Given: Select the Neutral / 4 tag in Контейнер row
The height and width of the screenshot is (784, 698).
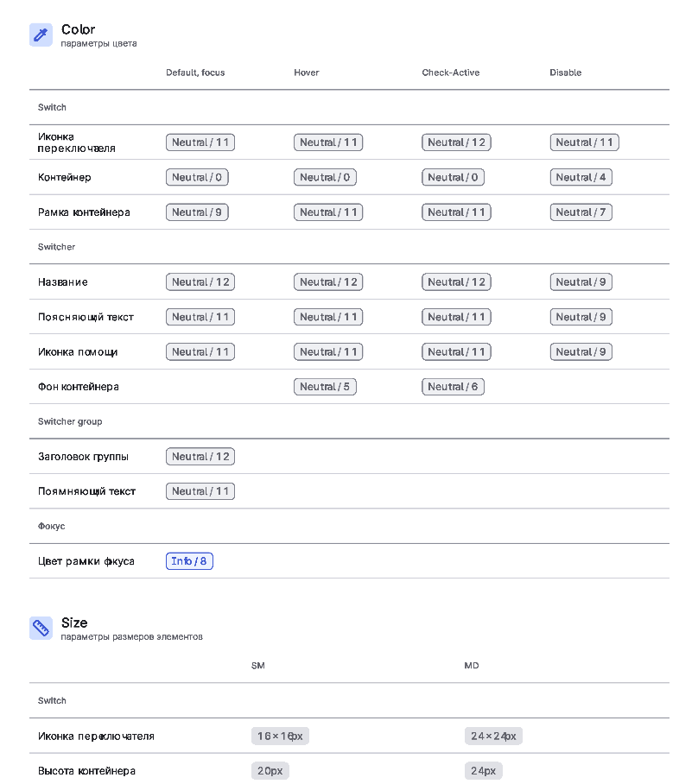Looking at the screenshot, I should (x=581, y=178).
